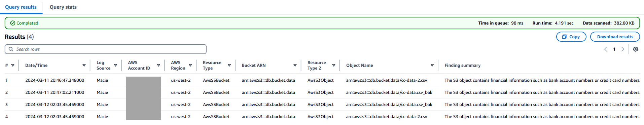This screenshot has width=644, height=125.
Task: Go to previous results page arrow
Action: 606,49
